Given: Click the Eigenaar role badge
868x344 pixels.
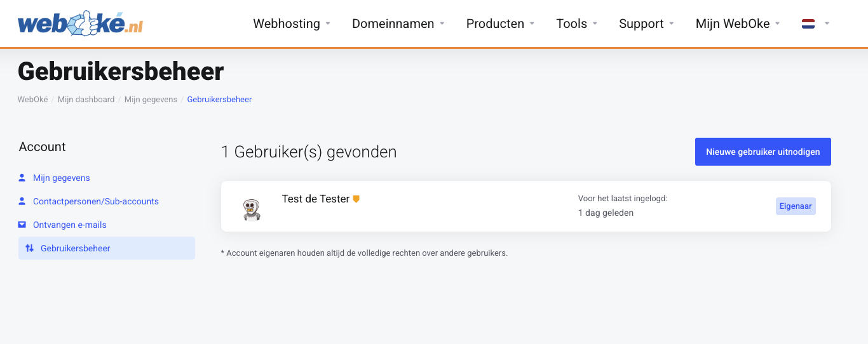Looking at the screenshot, I should 796,206.
